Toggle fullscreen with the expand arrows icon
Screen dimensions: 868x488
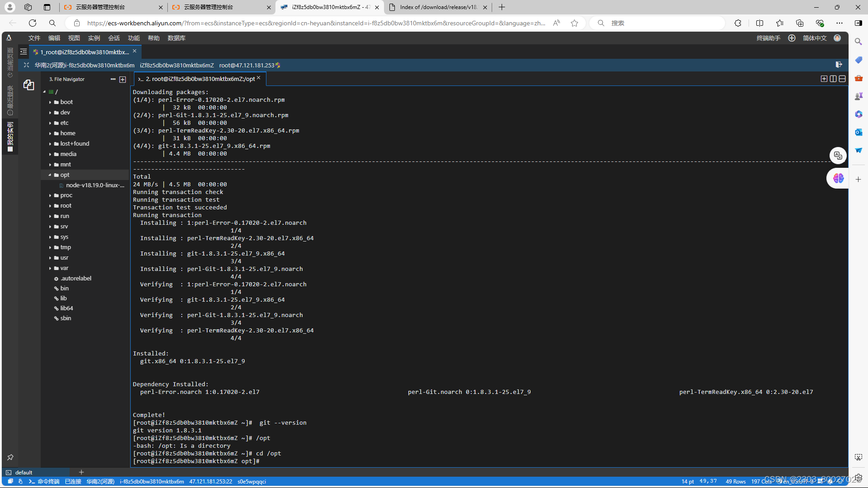[x=26, y=65]
